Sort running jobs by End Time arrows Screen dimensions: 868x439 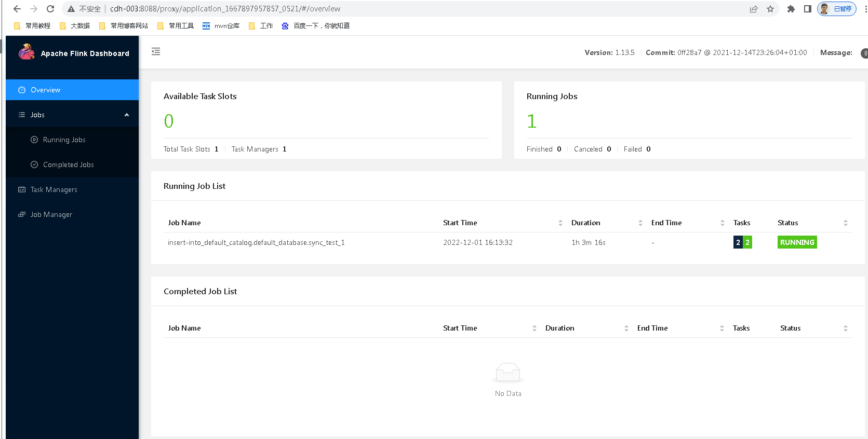point(723,223)
